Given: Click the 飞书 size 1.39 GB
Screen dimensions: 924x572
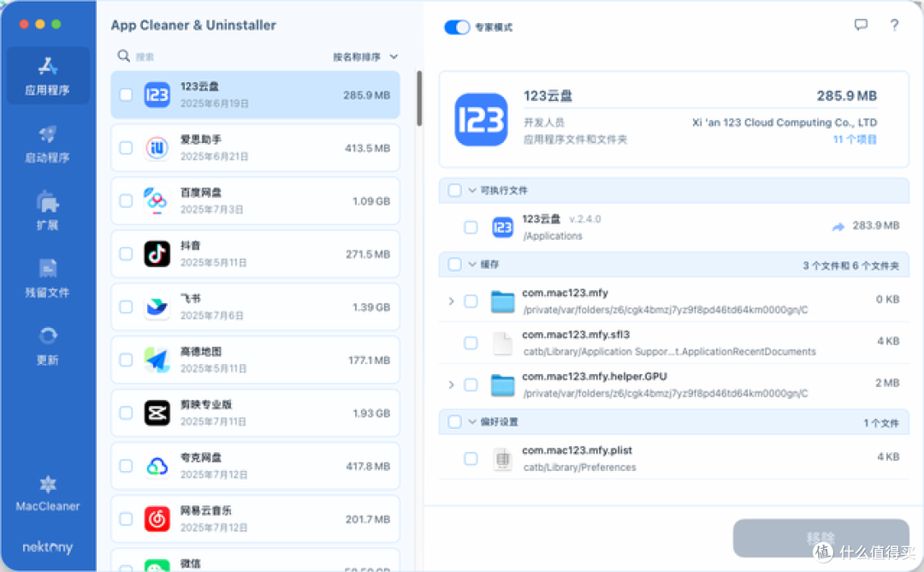Looking at the screenshot, I should tap(371, 307).
